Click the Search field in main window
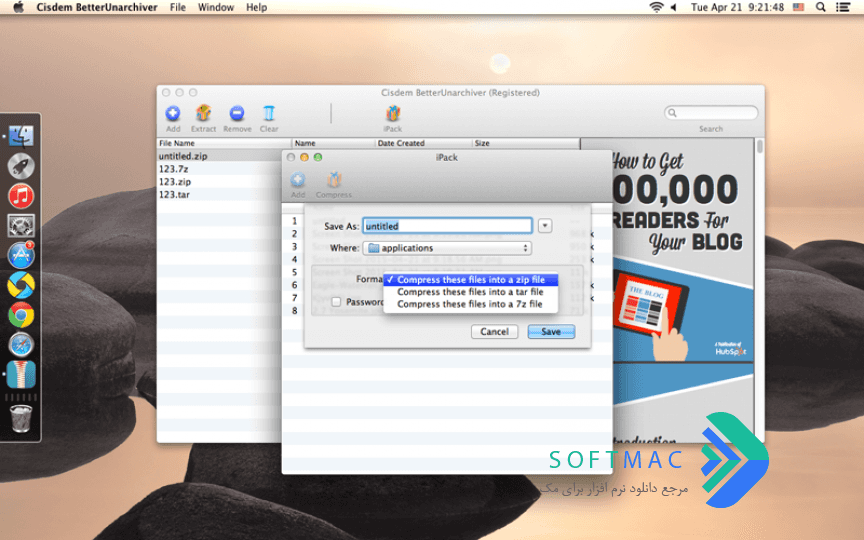 (711, 113)
